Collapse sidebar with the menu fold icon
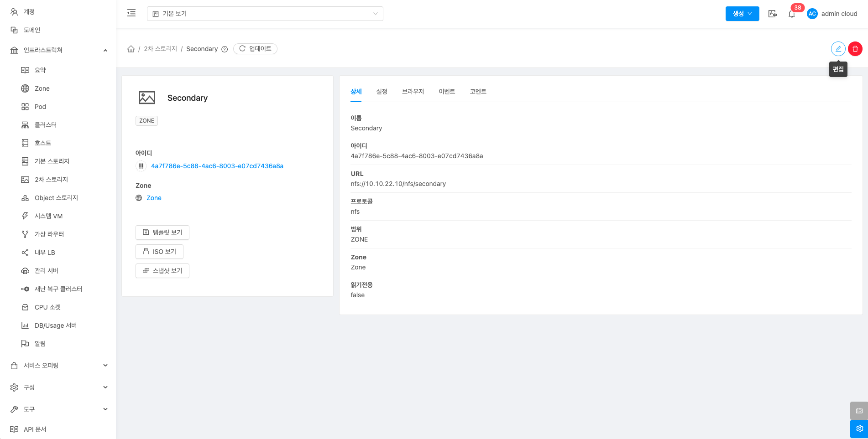868x439 pixels. click(x=131, y=13)
